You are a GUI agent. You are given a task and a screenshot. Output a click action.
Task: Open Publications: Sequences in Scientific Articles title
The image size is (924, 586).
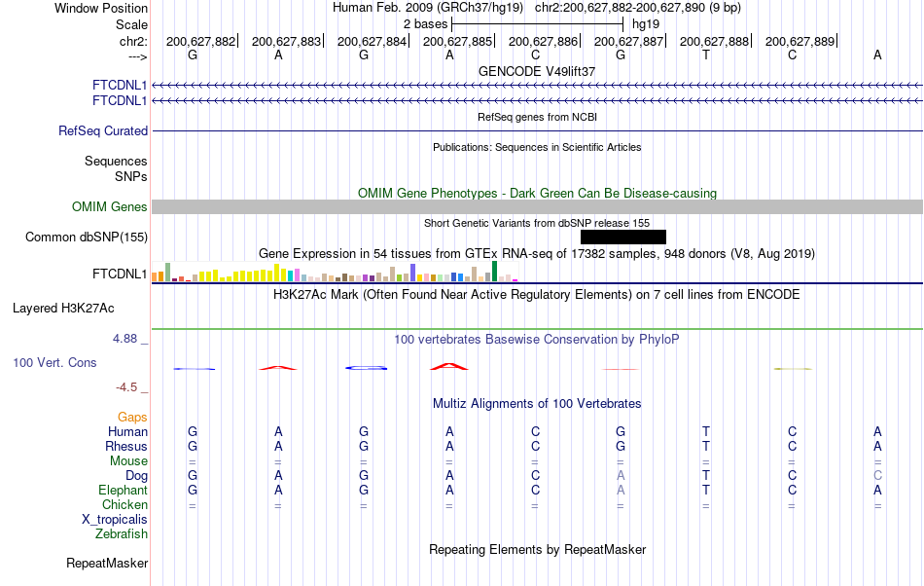click(x=537, y=147)
